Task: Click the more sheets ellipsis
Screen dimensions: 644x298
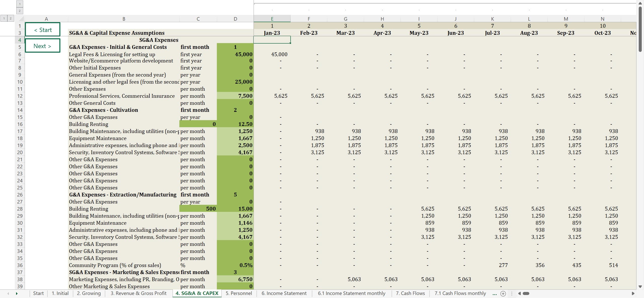Action: tap(495, 293)
